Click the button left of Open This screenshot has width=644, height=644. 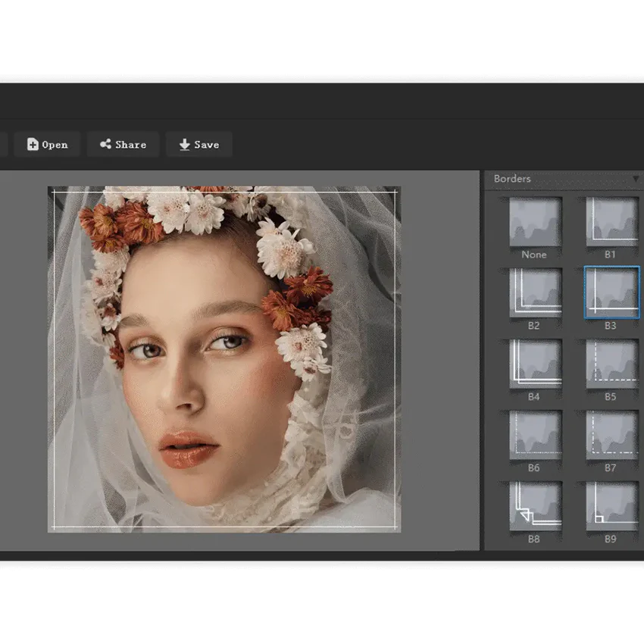3,144
